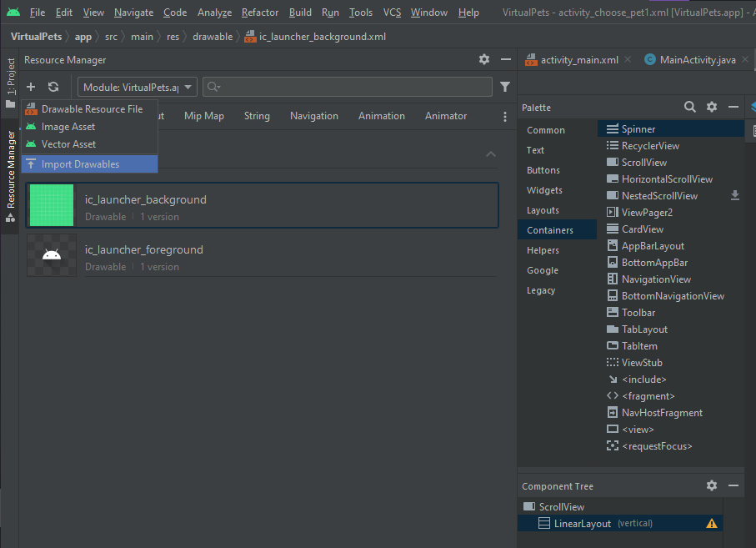Viewport: 756px width, 548px height.
Task: Open Component Tree gear settings
Action: [712, 485]
